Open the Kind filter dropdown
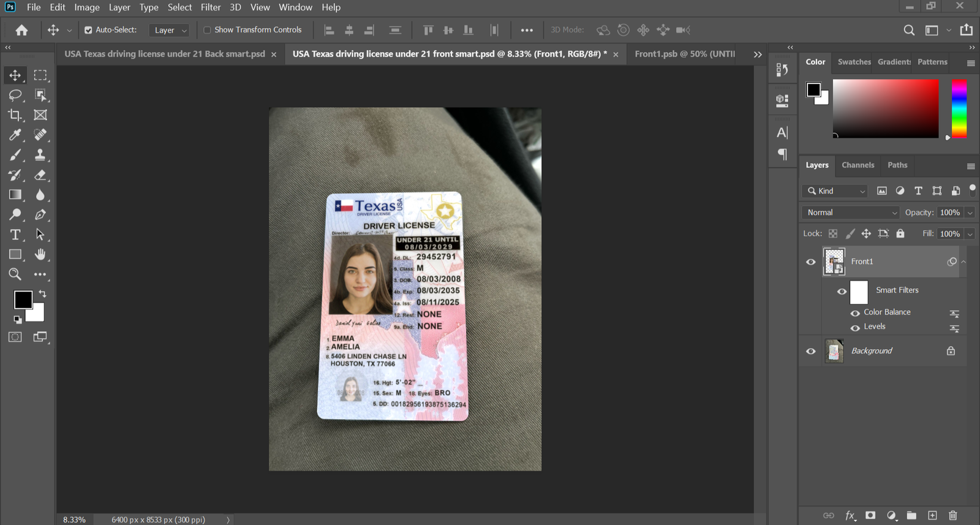This screenshot has height=525, width=980. click(835, 191)
